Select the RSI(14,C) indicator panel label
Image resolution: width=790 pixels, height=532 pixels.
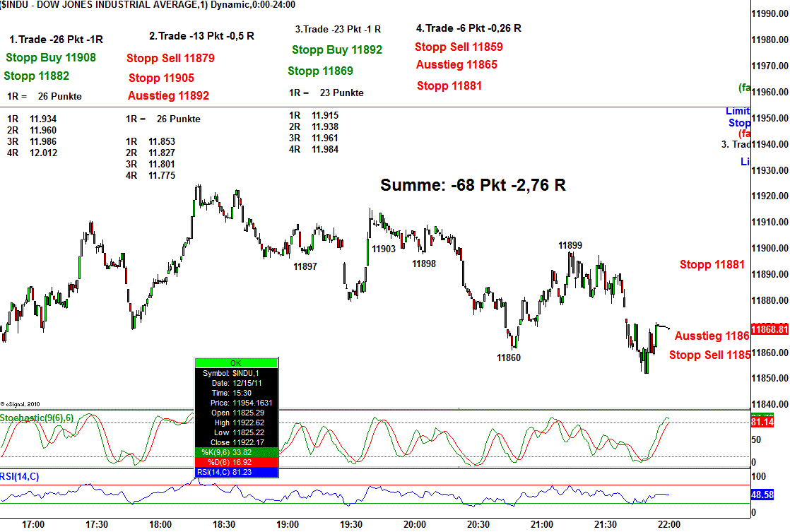pyautogui.click(x=20, y=477)
